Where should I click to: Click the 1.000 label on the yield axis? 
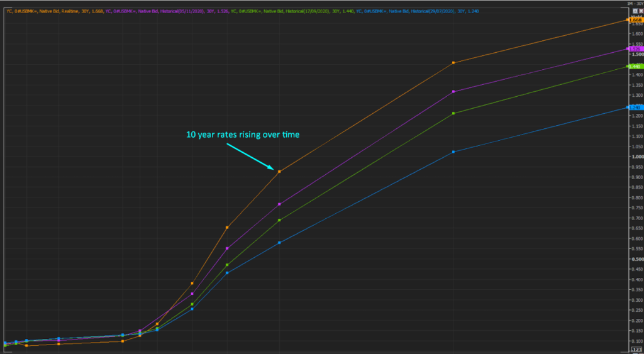tap(635, 157)
